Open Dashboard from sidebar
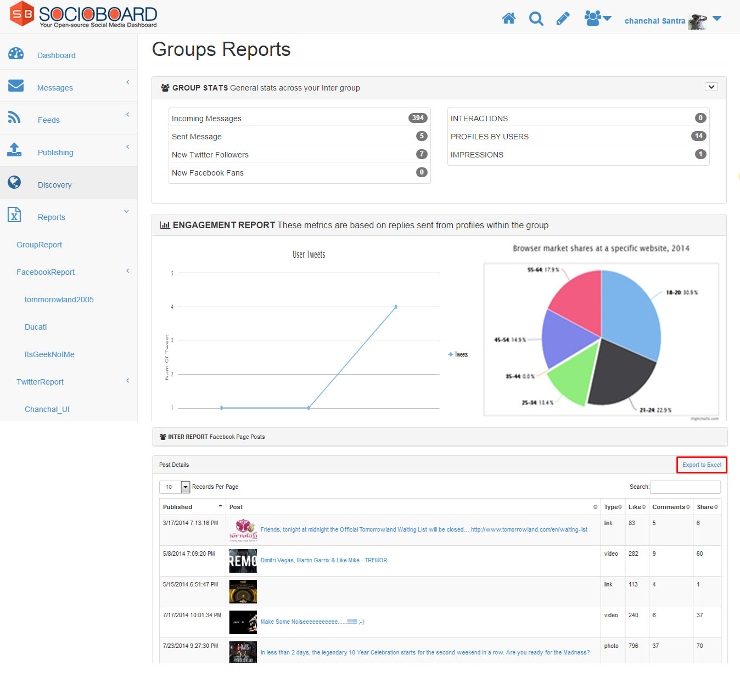Image resolution: width=740 pixels, height=700 pixels. (x=57, y=55)
